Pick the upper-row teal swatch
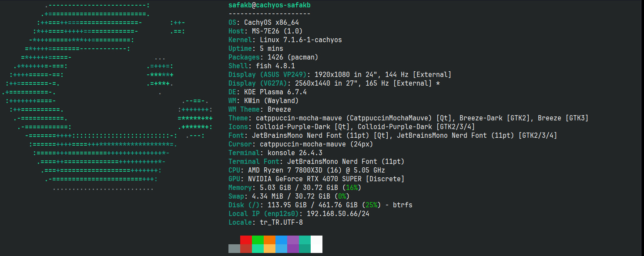The height and width of the screenshot is (256, 644). 305,240
